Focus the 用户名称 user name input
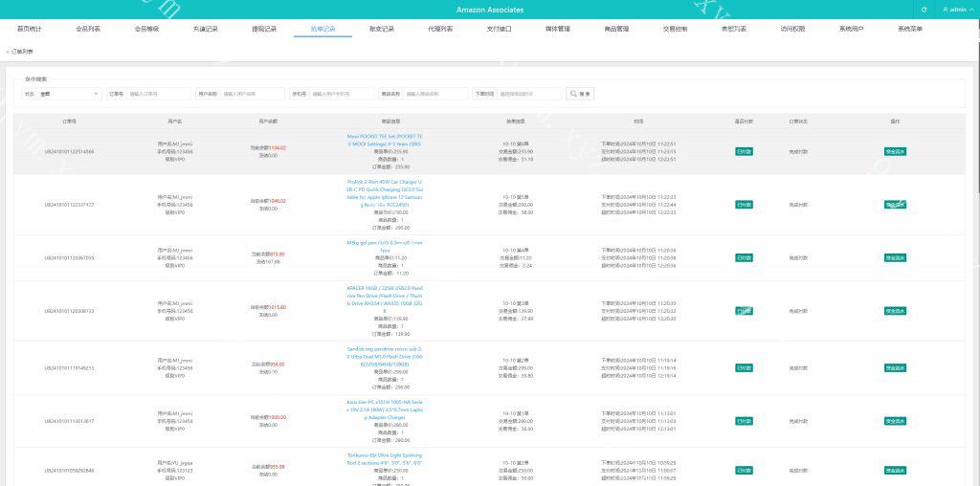Image resolution: width=980 pixels, height=486 pixels. tap(253, 94)
